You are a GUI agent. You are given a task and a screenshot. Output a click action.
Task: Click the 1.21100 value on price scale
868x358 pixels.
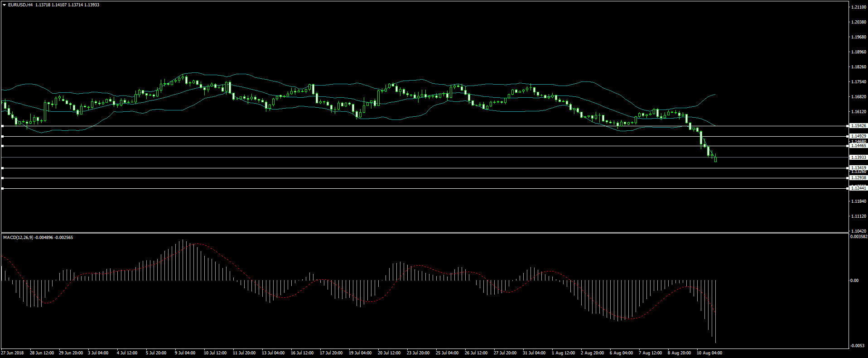(858, 7)
